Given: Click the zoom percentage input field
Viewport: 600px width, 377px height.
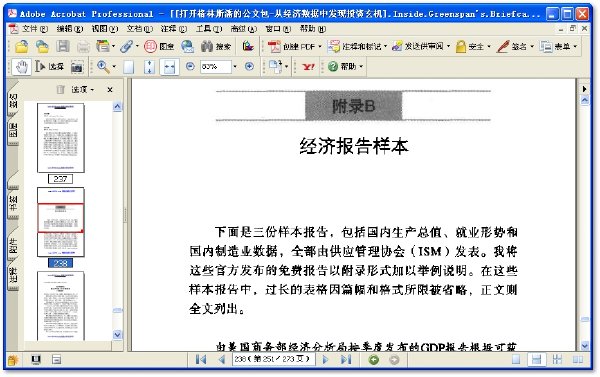Looking at the screenshot, I should pyautogui.click(x=216, y=67).
